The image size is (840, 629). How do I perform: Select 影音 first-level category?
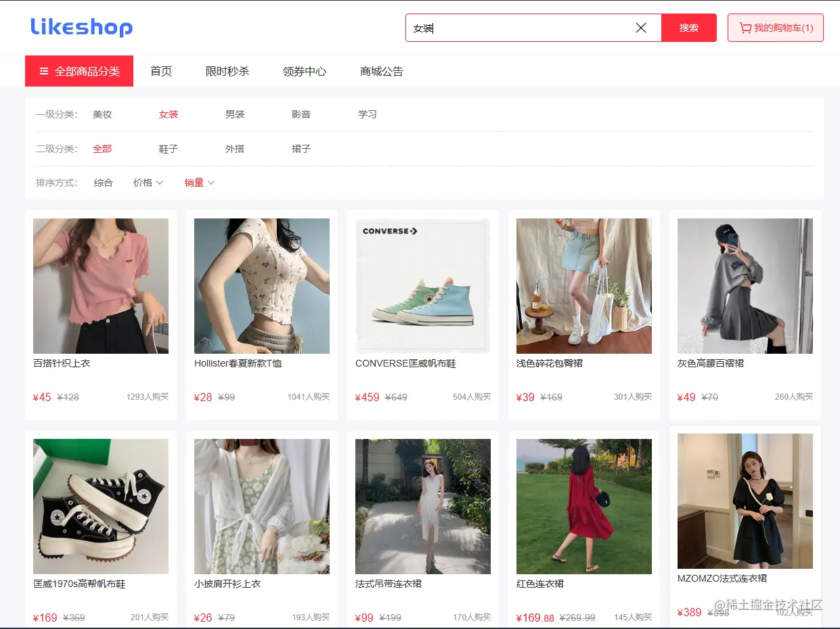point(301,114)
